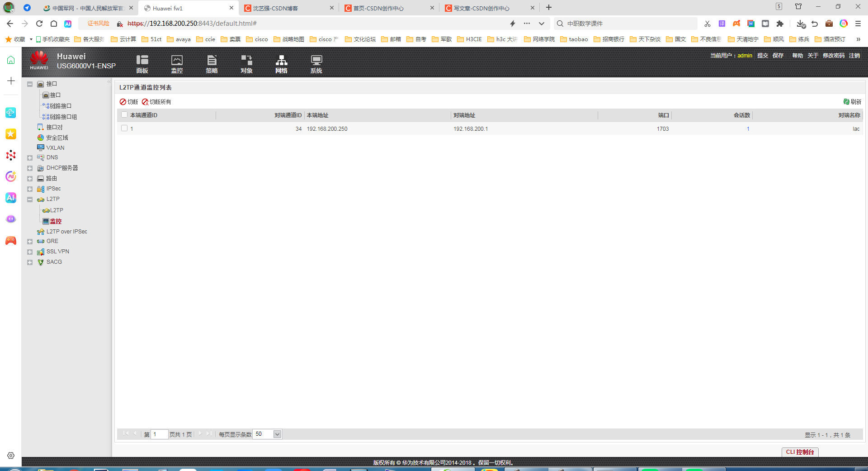This screenshot has width=868, height=471.
Task: Open the 帮助 help link
Action: pos(797,56)
